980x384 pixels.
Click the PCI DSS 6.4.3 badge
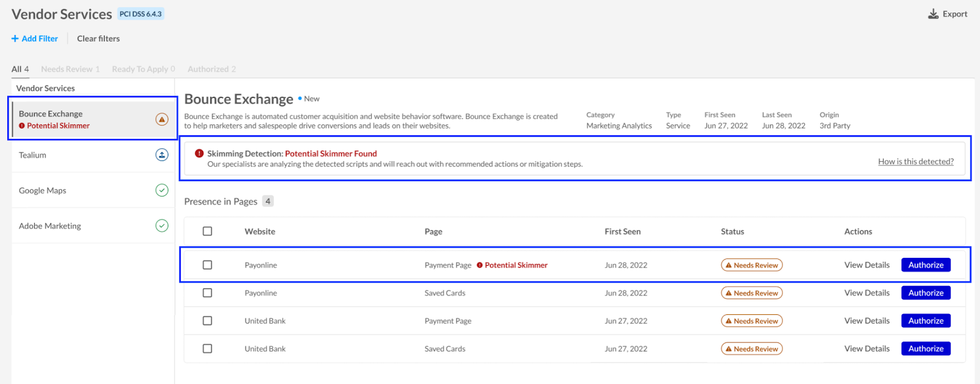coord(141,14)
